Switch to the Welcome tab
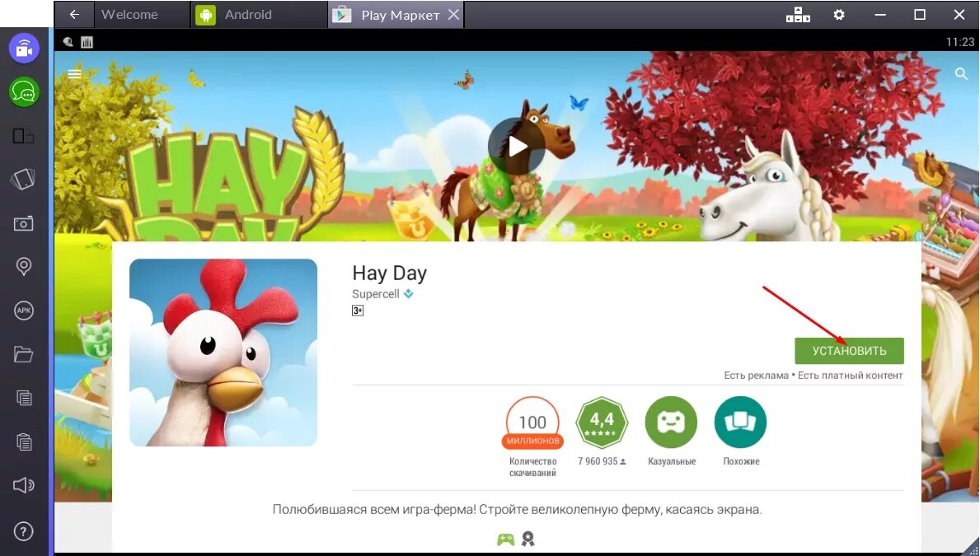This screenshot has height=556, width=980. pyautogui.click(x=129, y=14)
